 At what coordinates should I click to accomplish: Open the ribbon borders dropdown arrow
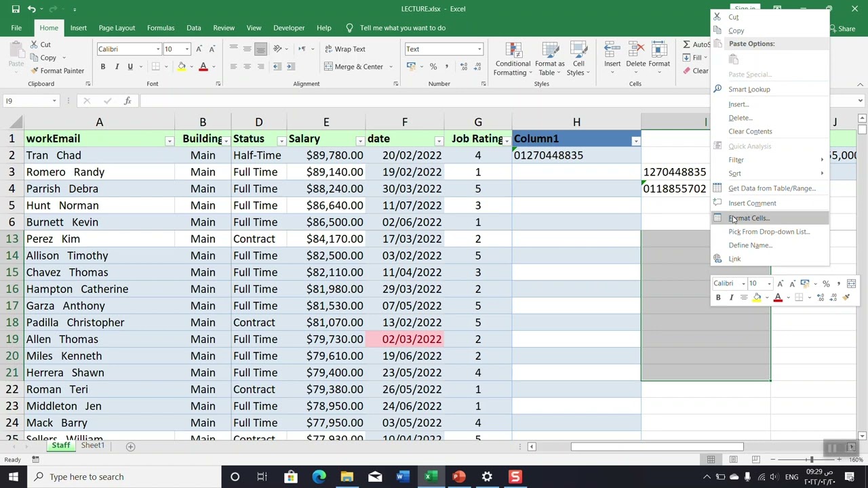coord(167,66)
